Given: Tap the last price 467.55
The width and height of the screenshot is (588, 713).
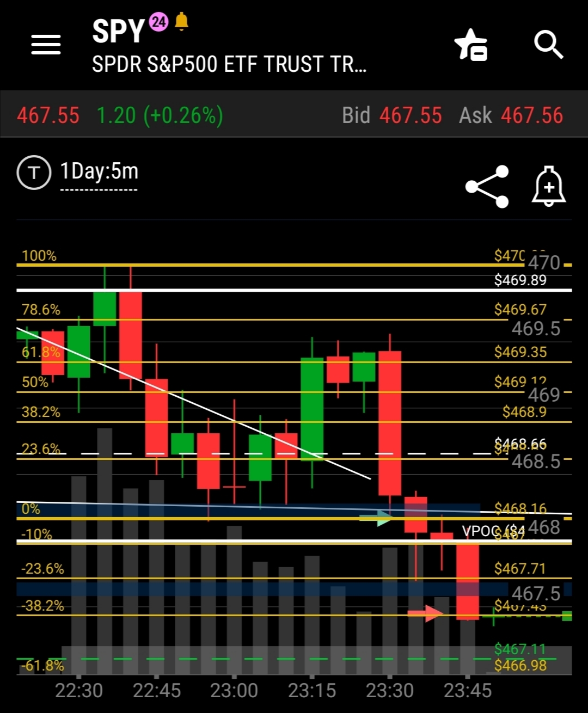Looking at the screenshot, I should click(48, 115).
